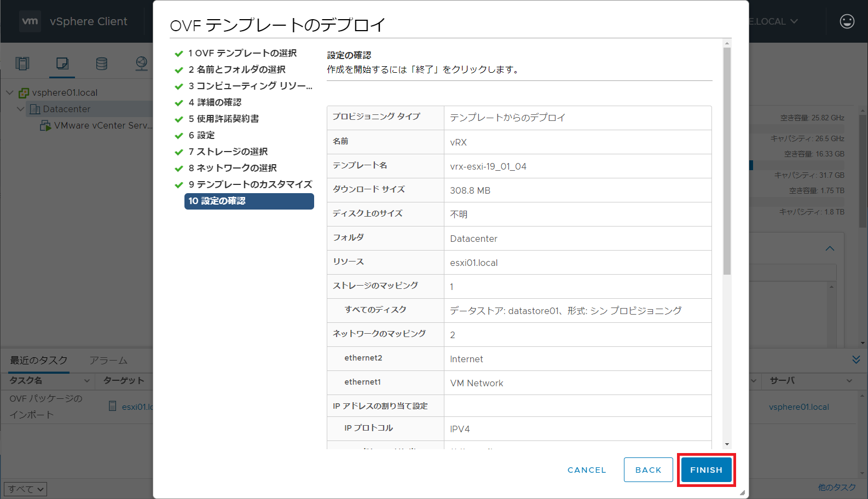Go to step 6 設定
Image resolution: width=868 pixels, height=499 pixels.
201,135
